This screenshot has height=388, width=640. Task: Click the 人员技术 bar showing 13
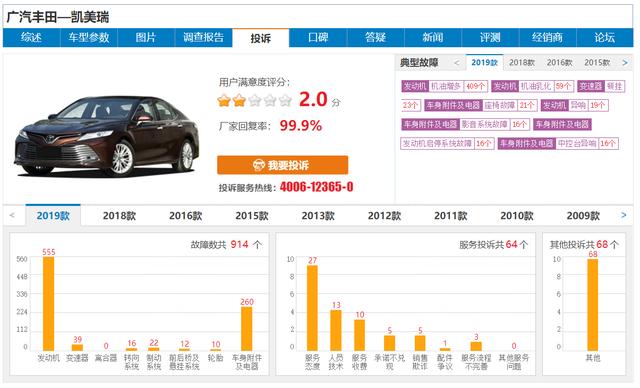[x=336, y=330]
